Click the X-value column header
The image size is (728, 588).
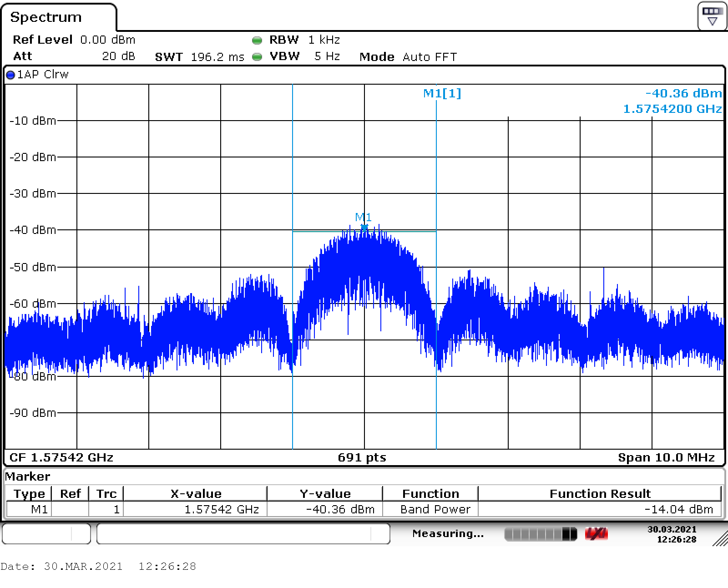[x=196, y=494]
